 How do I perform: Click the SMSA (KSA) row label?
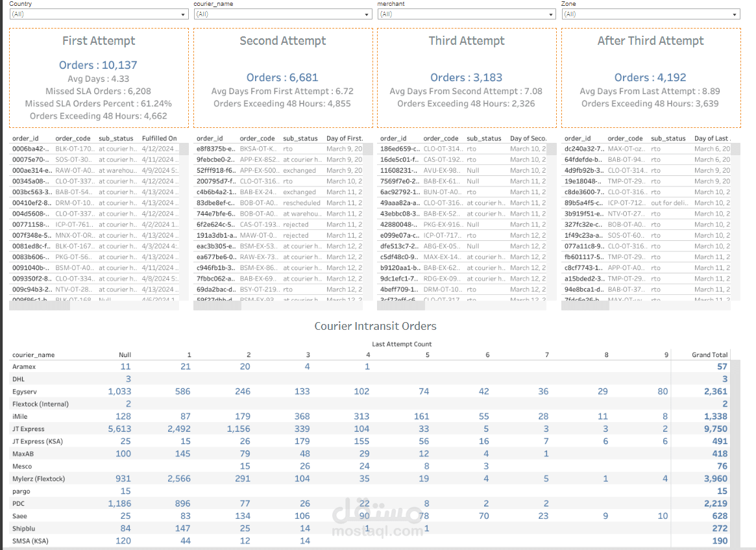coord(30,542)
